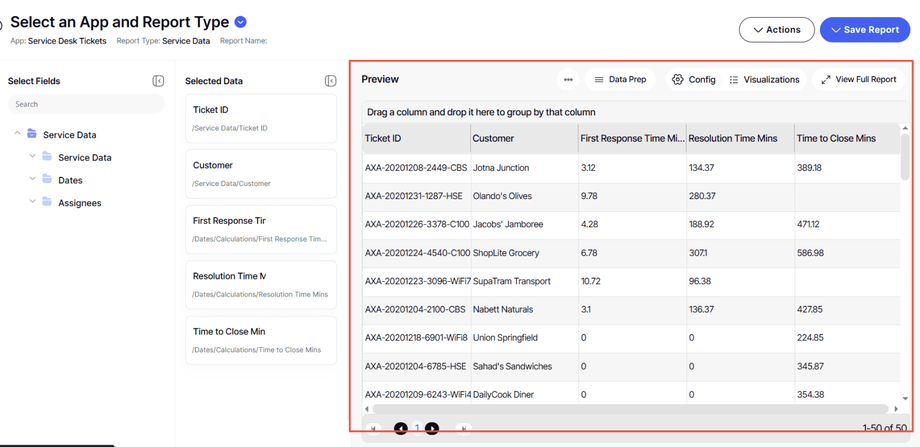Open Visualizations options
Viewport: 920px width, 447px height.
(765, 80)
